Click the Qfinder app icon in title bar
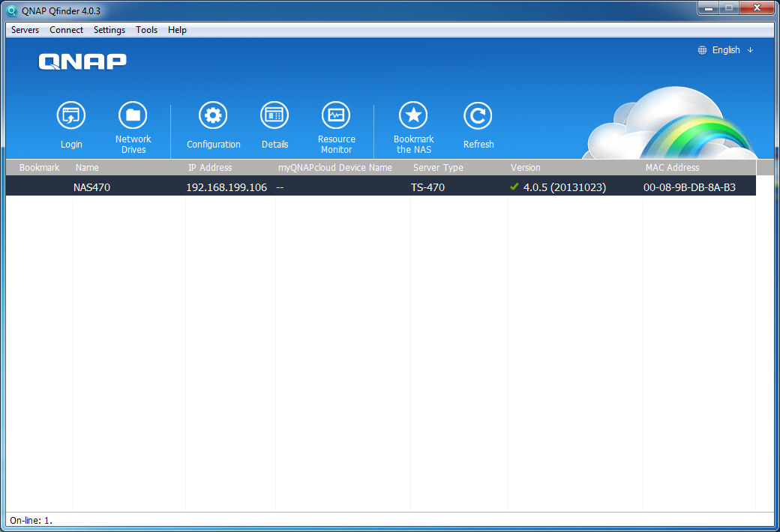Image resolution: width=780 pixels, height=532 pixels. pyautogui.click(x=12, y=10)
